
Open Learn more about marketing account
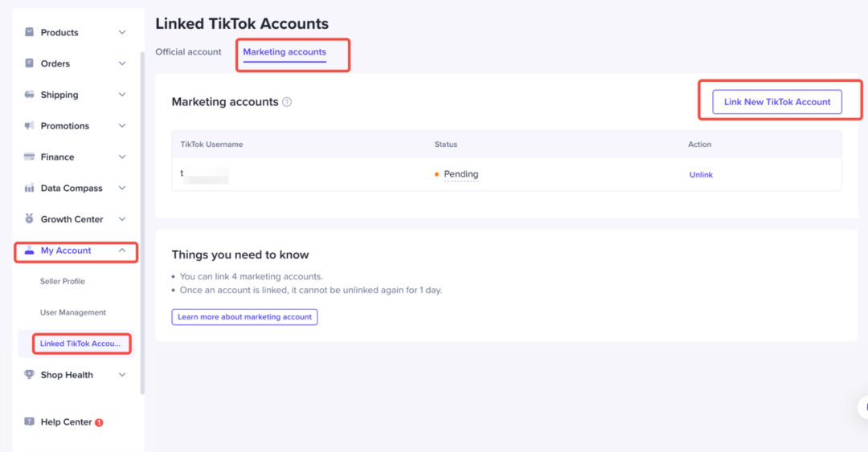point(244,317)
